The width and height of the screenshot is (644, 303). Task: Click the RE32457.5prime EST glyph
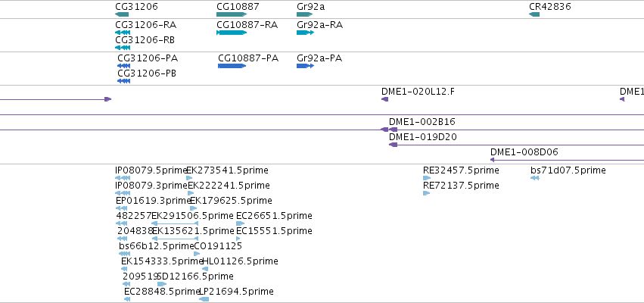426,178
